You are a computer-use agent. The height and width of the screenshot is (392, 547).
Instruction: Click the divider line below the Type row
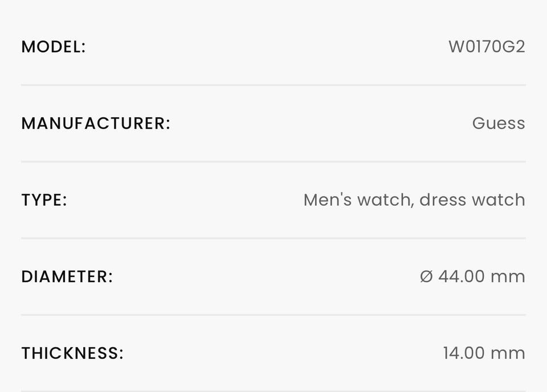click(273, 238)
